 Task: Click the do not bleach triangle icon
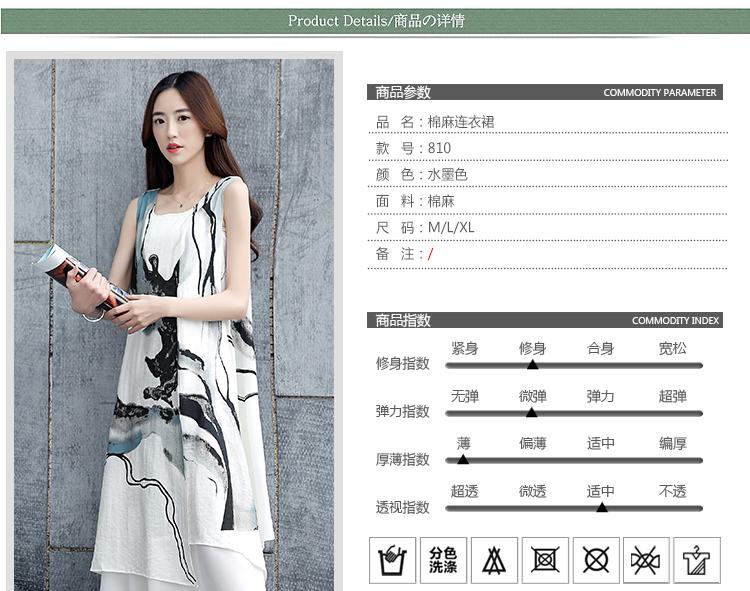(494, 560)
